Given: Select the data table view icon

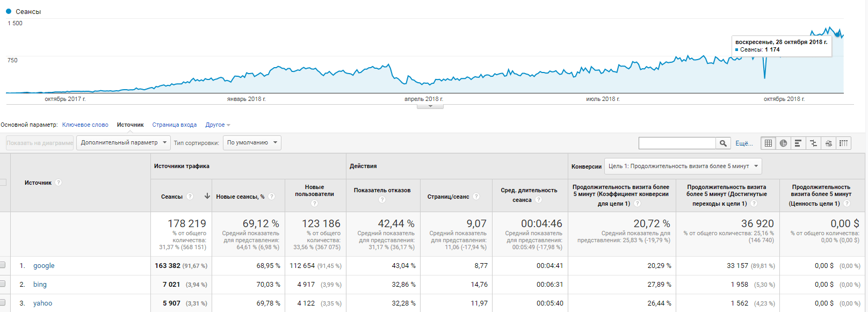Looking at the screenshot, I should pos(768,143).
